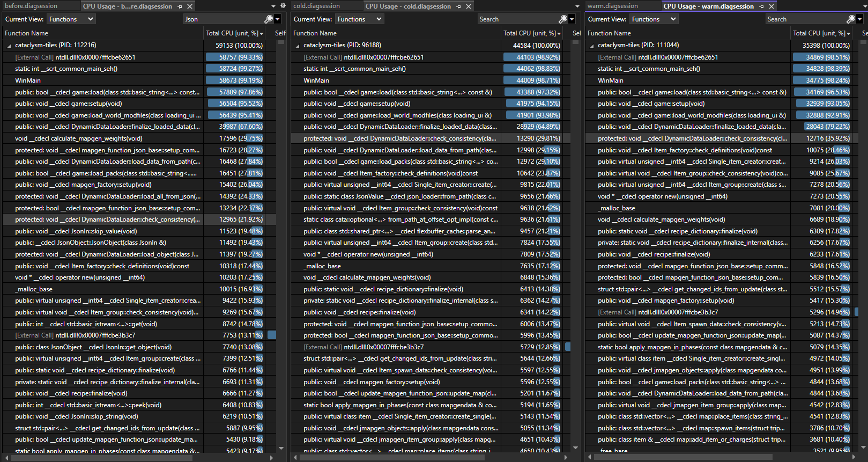Close the CPU Usage cold.diagsession tab
This screenshot has height=462, width=868.
[x=469, y=6]
